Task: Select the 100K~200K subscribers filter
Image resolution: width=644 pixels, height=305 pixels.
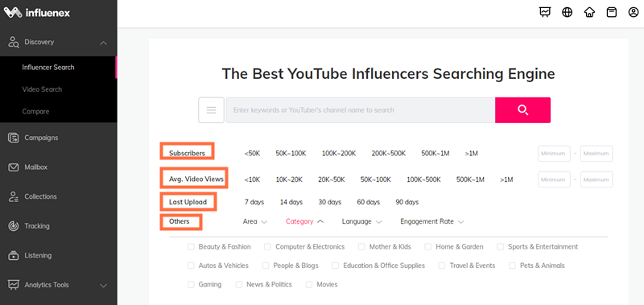Action: pos(339,154)
